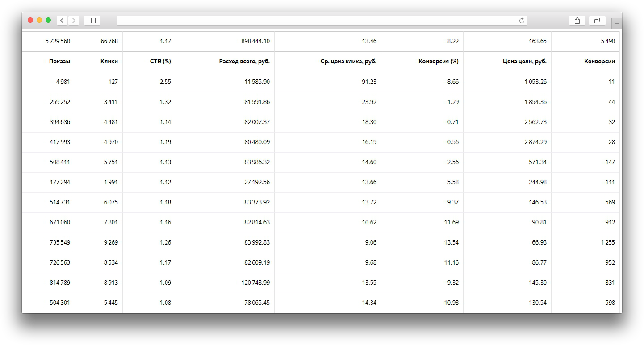Sort by Конверсии column header

[x=599, y=62]
